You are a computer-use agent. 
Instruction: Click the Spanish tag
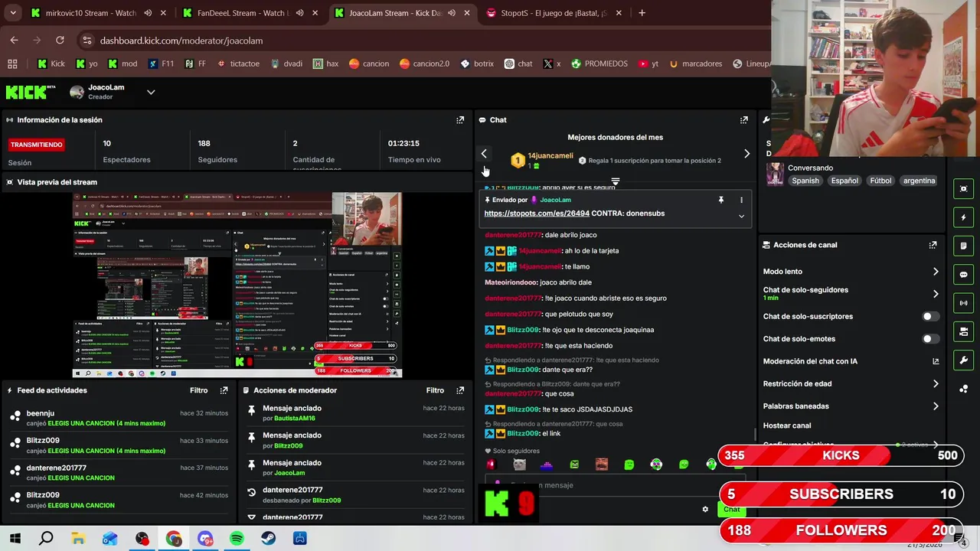[805, 181]
